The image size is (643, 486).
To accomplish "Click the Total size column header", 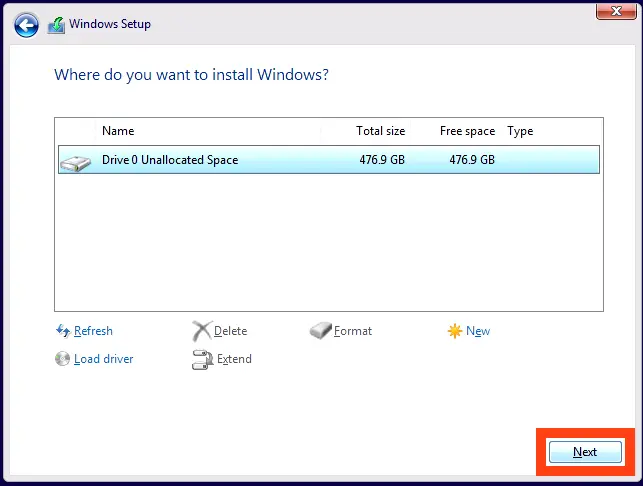I will tap(381, 131).
